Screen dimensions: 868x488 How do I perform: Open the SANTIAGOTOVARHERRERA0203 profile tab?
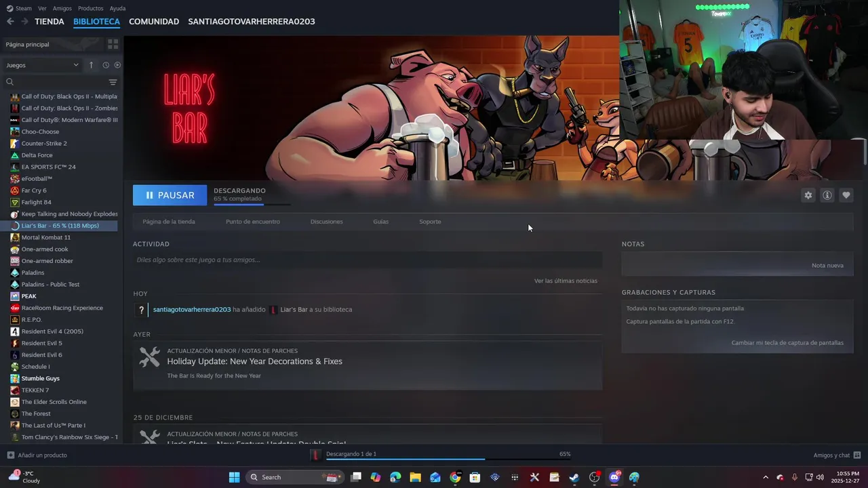coord(252,22)
